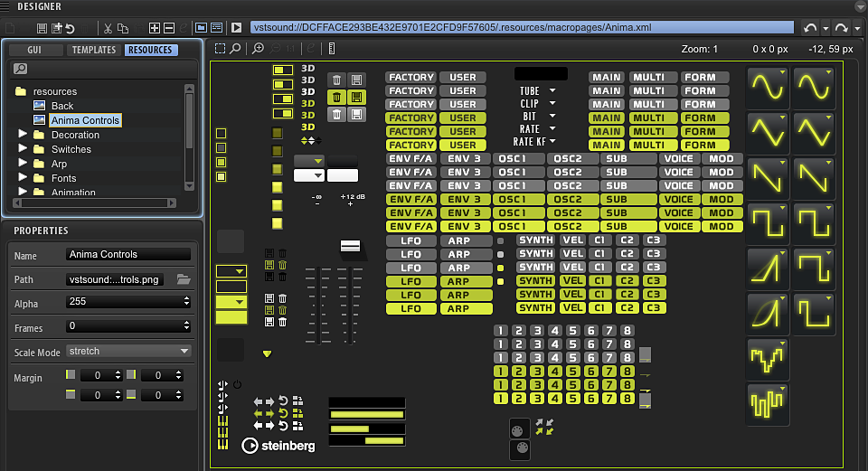Image resolution: width=868 pixels, height=471 pixels.
Task: Click the top margin value stepper
Action: [x=118, y=395]
